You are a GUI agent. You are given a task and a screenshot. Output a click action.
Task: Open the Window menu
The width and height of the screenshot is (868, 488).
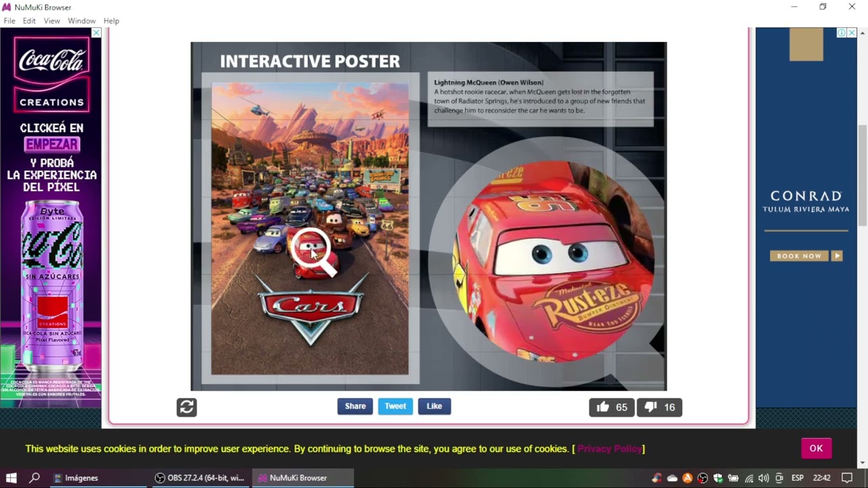[81, 21]
